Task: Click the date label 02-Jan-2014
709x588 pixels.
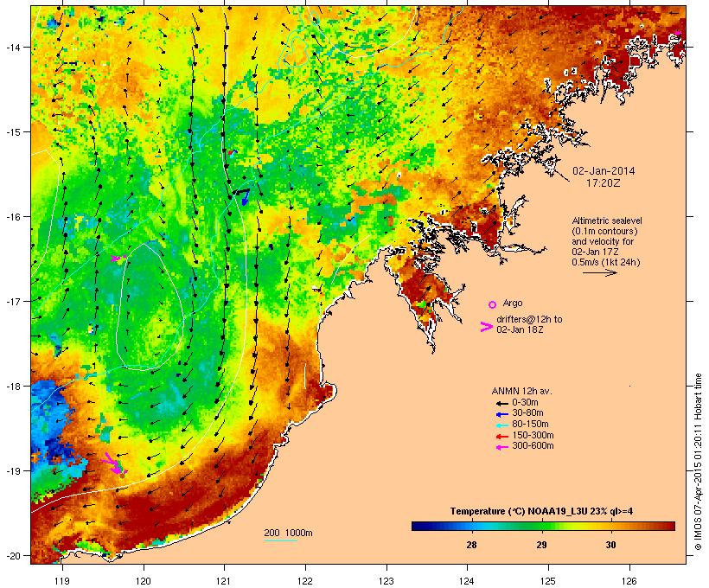Action: pos(604,171)
